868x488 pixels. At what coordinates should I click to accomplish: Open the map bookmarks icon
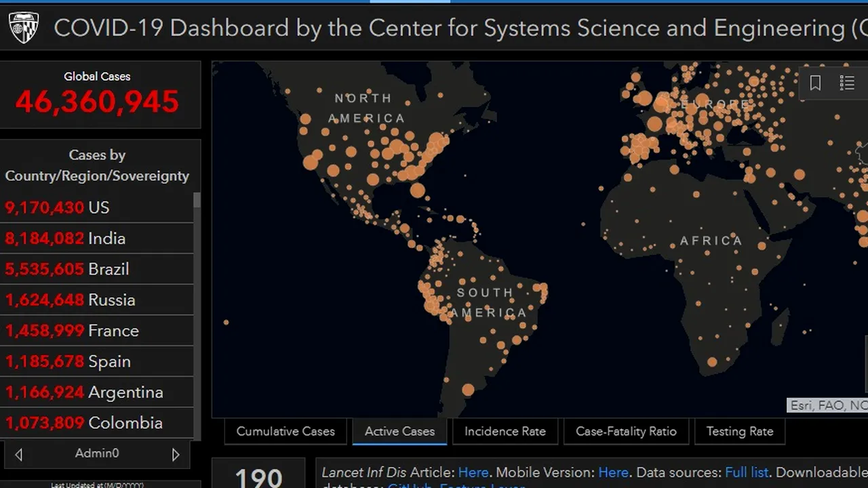tap(815, 83)
